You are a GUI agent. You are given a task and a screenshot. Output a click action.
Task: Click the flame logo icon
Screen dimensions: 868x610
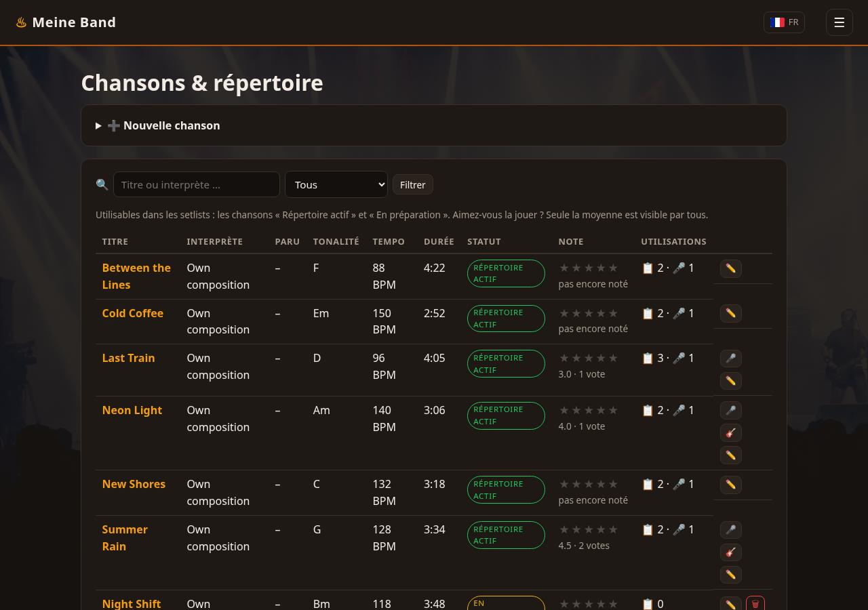click(x=22, y=22)
